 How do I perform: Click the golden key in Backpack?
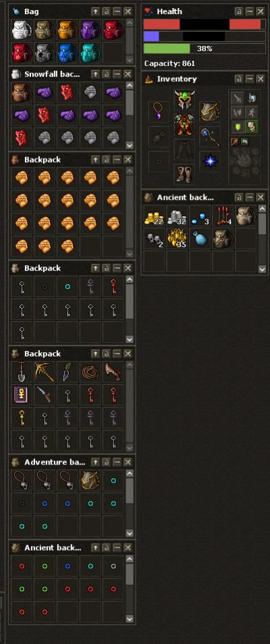point(22,418)
